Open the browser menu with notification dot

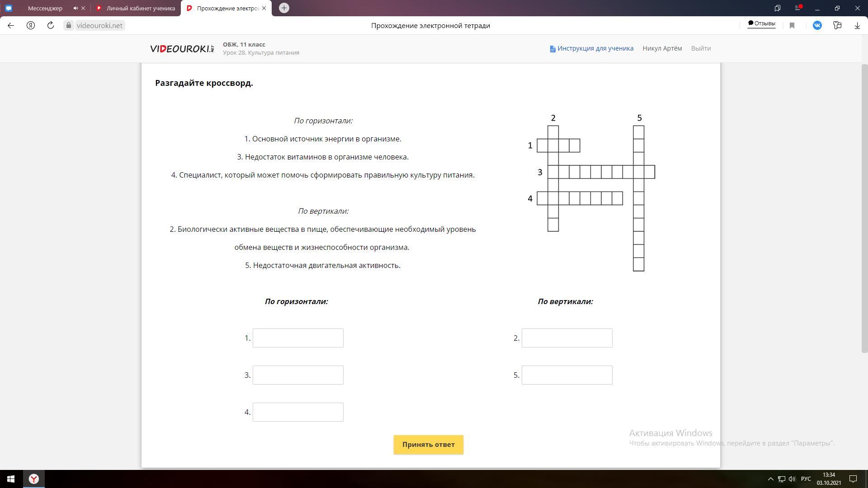pyautogui.click(x=798, y=8)
